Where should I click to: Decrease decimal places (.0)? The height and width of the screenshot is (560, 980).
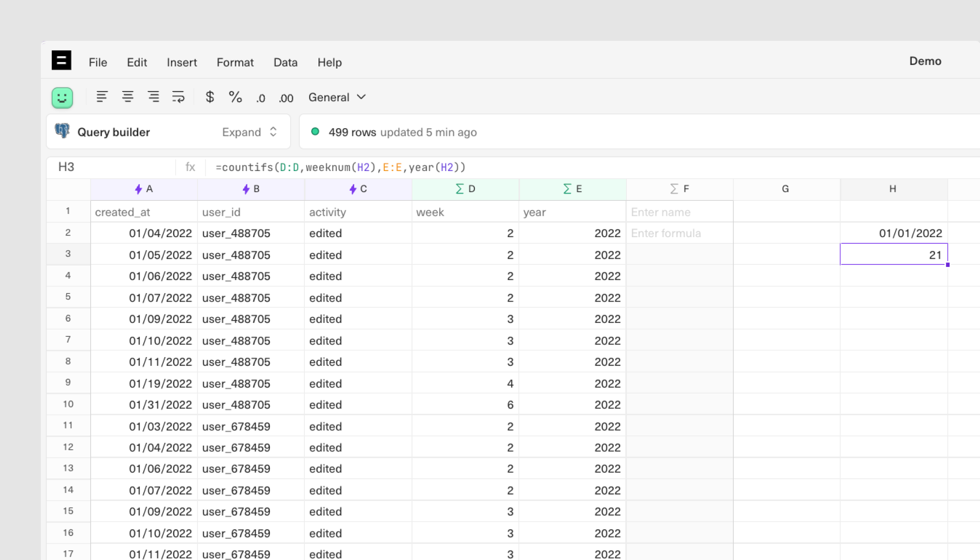click(x=261, y=98)
